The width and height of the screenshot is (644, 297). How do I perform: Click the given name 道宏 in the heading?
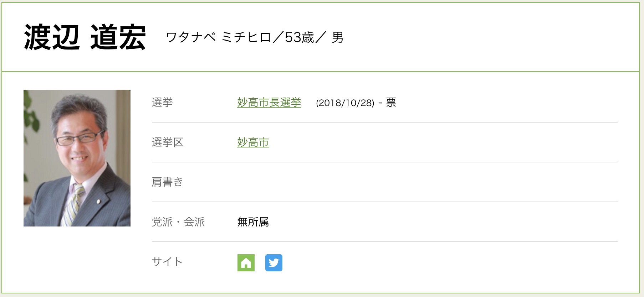[118, 37]
